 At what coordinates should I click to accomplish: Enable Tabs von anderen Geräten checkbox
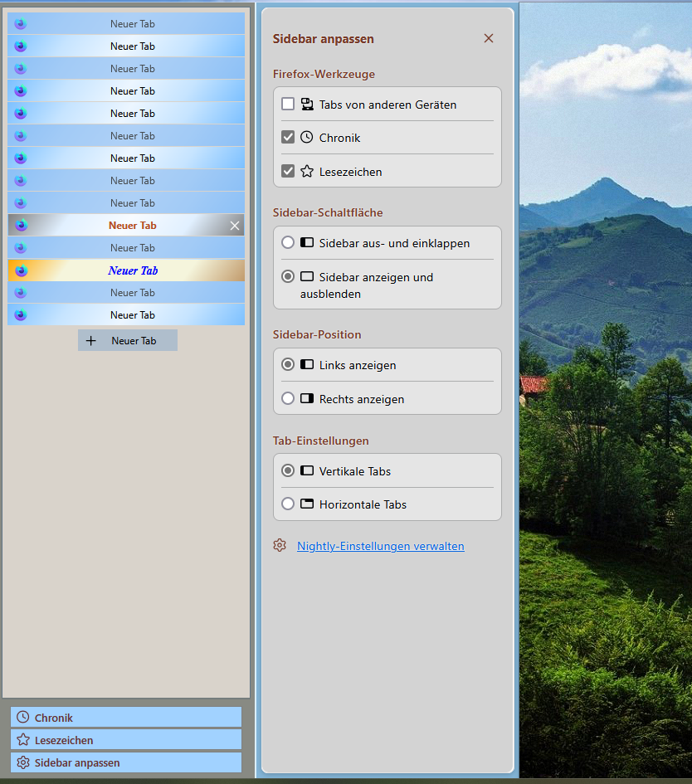287,104
